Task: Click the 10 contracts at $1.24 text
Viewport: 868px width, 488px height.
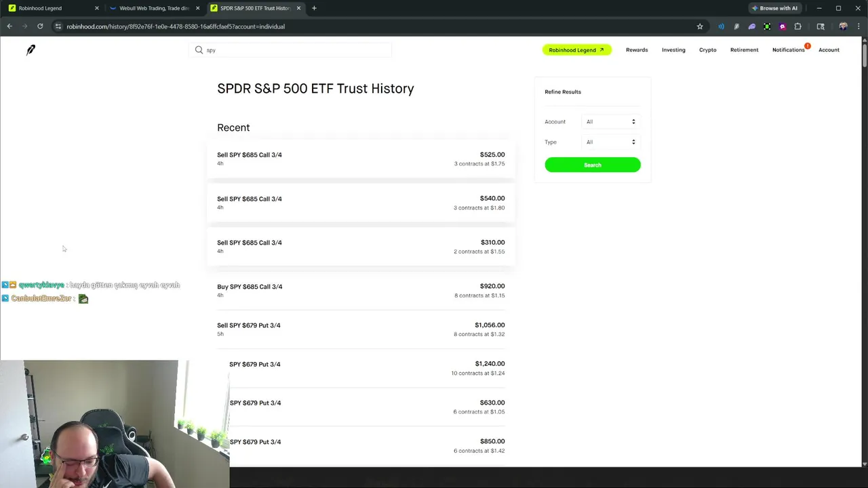Action: tap(478, 373)
